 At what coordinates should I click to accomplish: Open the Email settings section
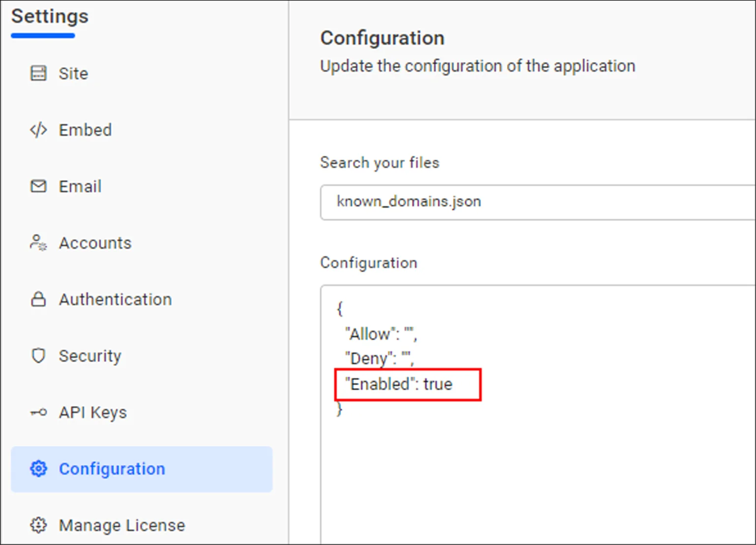point(80,186)
